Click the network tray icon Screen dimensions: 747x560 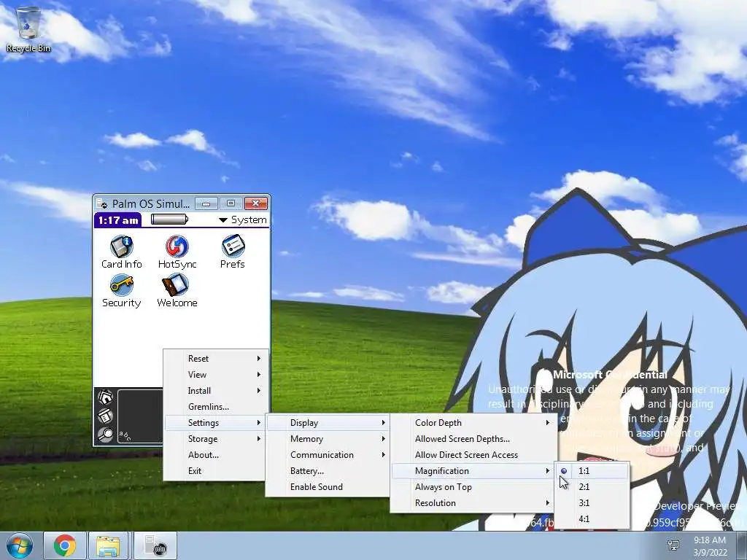(x=673, y=545)
